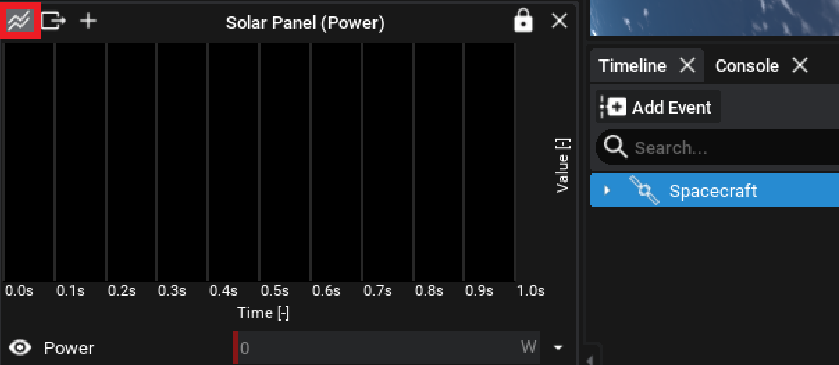
Task: Expand the Spacecraft tree node
Action: [606, 190]
